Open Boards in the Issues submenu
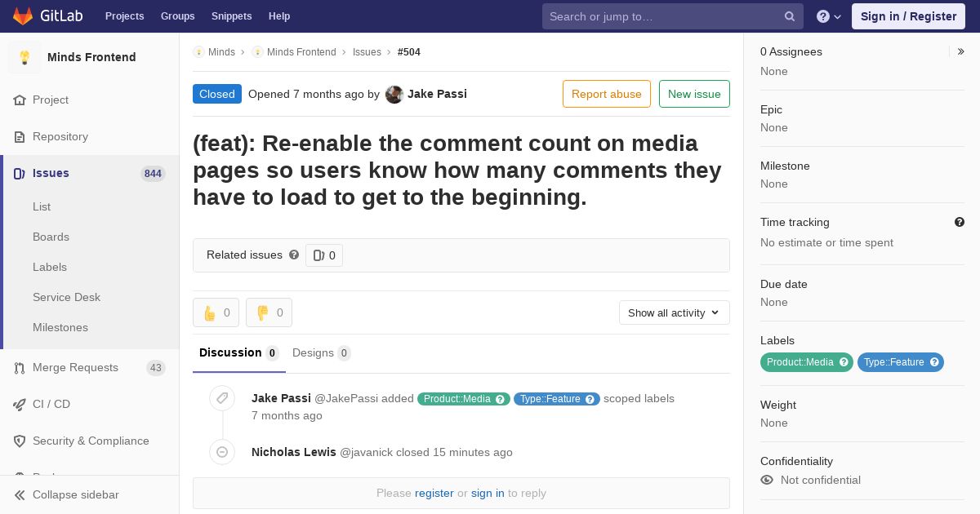 [51, 237]
